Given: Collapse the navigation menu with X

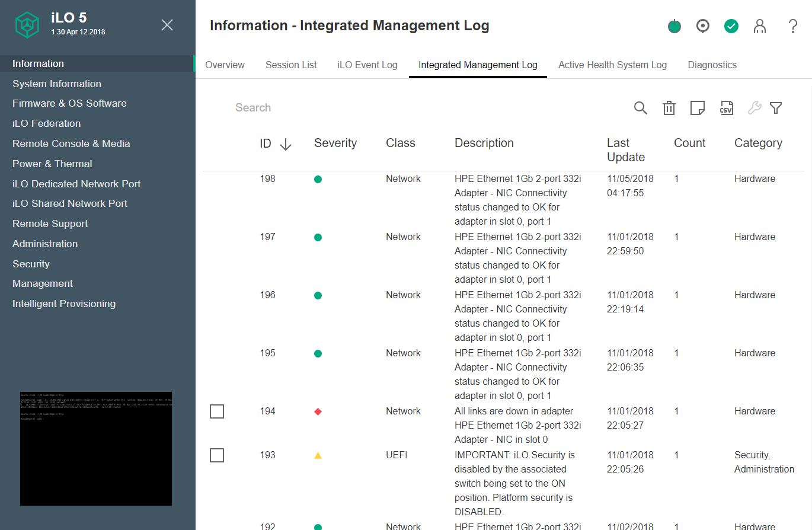Looking at the screenshot, I should point(167,25).
